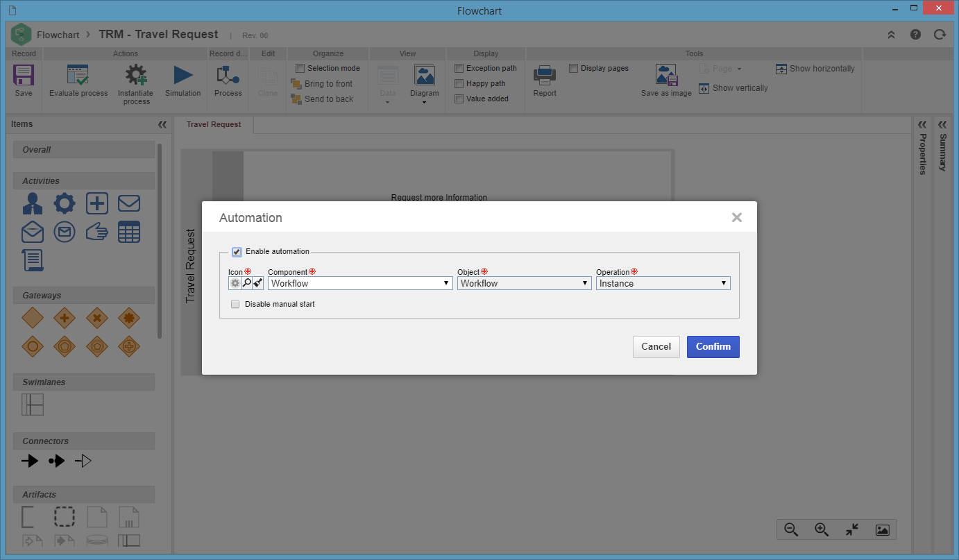Close the Automation dialog with X
This screenshot has height=560, width=959.
737,218
